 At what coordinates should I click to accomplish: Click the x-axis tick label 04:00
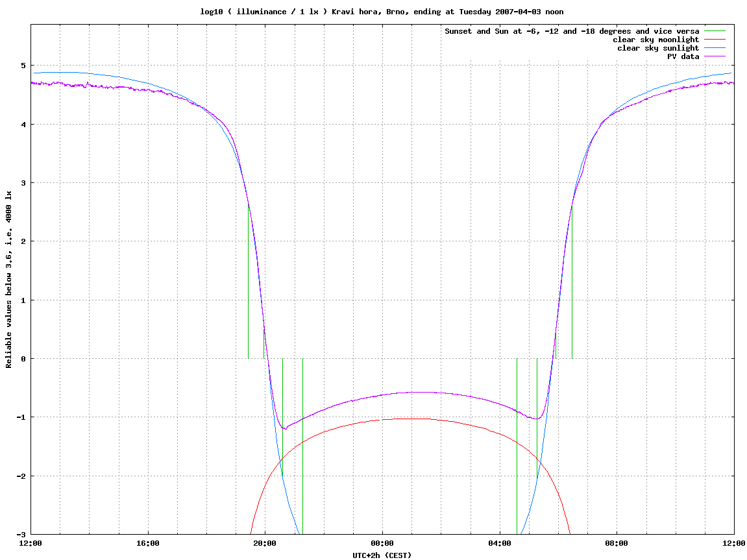tap(500, 543)
